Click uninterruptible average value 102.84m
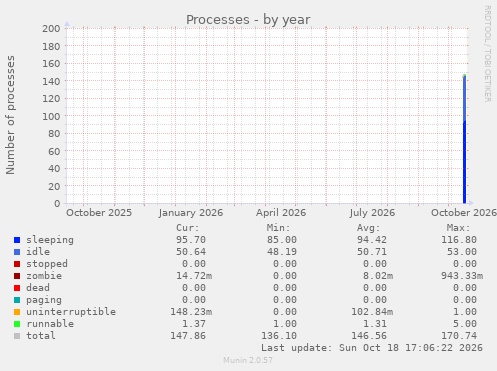The height and width of the screenshot is (371, 497). 372,312
